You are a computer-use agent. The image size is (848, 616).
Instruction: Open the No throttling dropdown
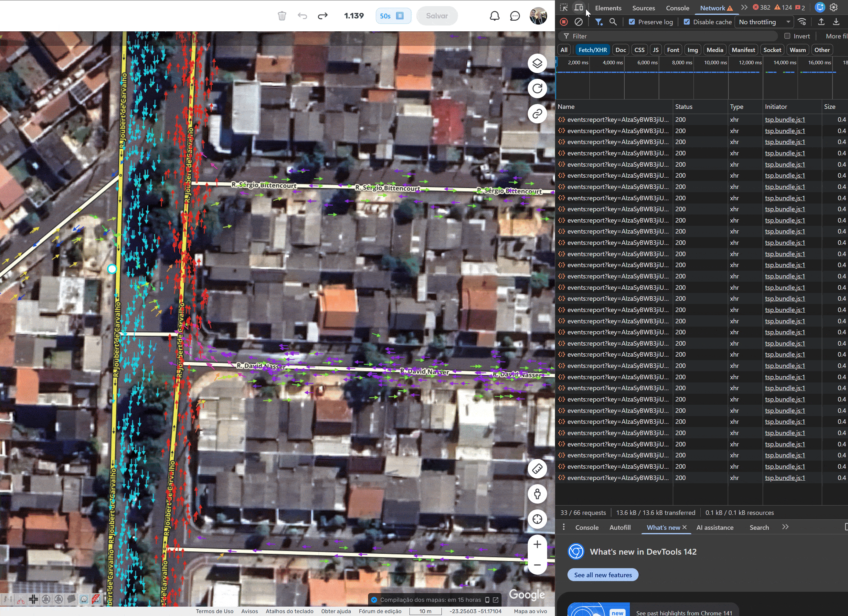point(764,22)
